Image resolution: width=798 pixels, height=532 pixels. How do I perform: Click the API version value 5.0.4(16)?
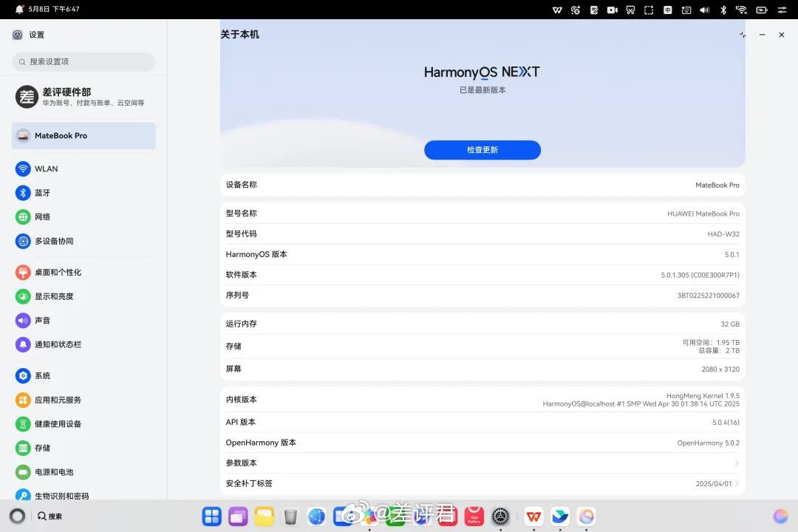726,423
